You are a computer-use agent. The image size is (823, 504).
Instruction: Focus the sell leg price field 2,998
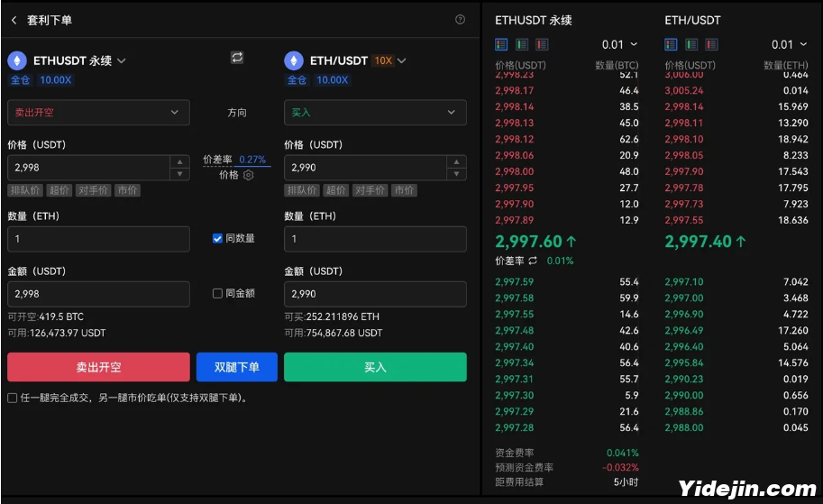(88, 168)
